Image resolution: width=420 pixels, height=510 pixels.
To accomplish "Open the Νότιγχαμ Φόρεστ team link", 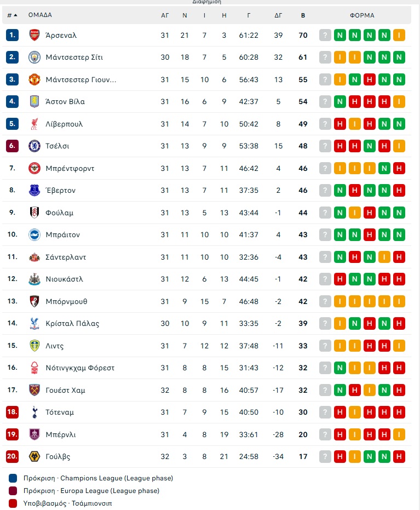I will [80, 368].
